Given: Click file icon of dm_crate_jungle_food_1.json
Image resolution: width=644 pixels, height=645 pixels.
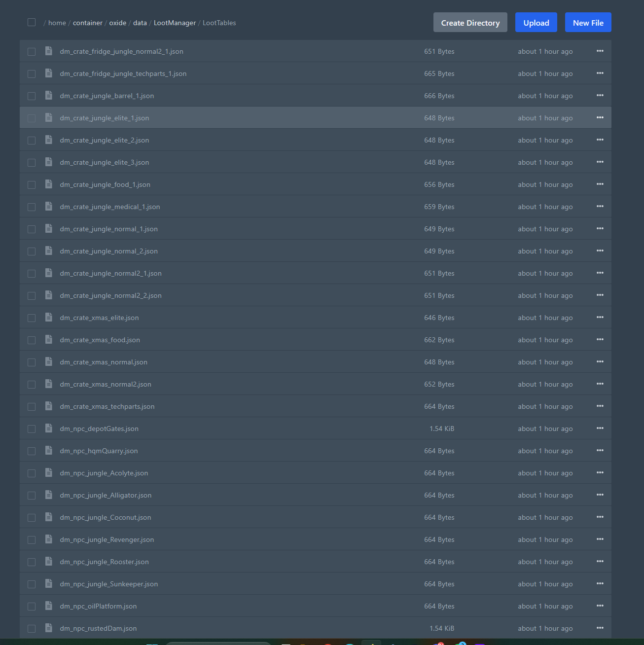Looking at the screenshot, I should [x=49, y=184].
